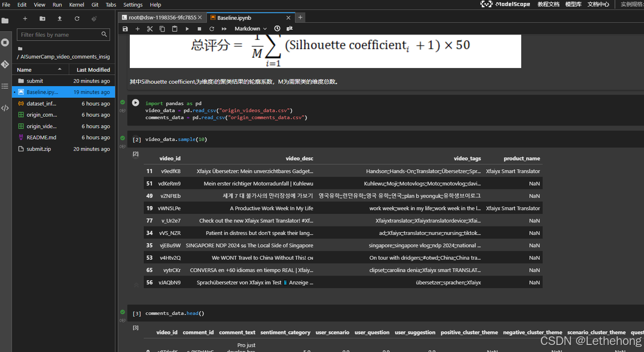The image size is (644, 352).
Task: Switch to the root@dsw terminal tab
Action: click(x=162, y=17)
